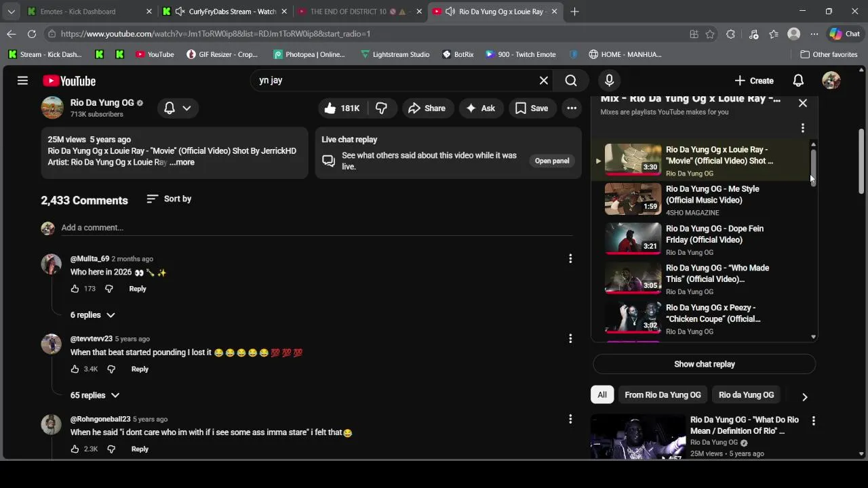The width and height of the screenshot is (868, 488).
Task: Focus the browser address bar
Action: point(366,34)
